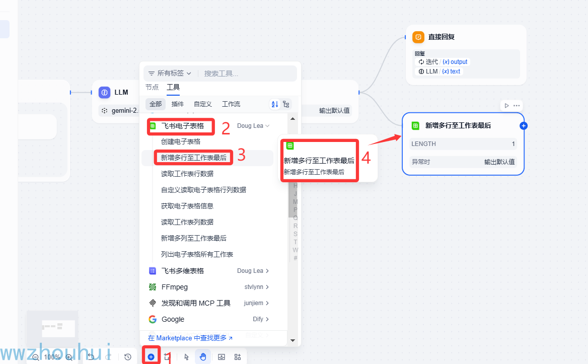Click the blue plus handle on 新增多行 node
The height and width of the screenshot is (364, 588).
click(524, 126)
